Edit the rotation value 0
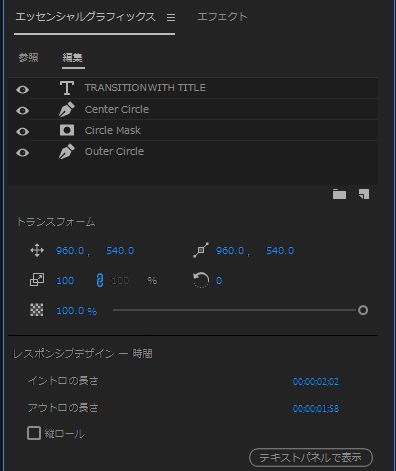This screenshot has width=396, height=471. click(219, 280)
